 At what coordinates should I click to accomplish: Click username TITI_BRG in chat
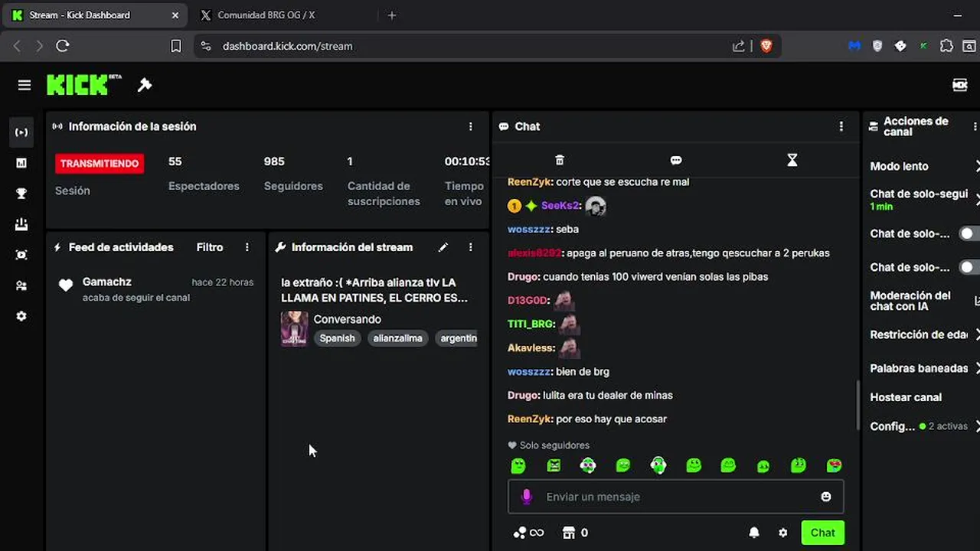pyautogui.click(x=531, y=324)
